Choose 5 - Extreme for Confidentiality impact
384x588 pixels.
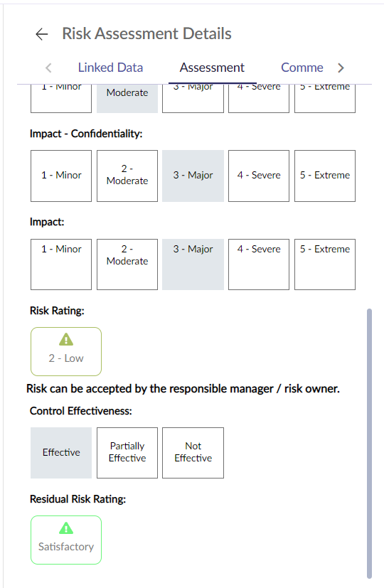pyautogui.click(x=325, y=176)
